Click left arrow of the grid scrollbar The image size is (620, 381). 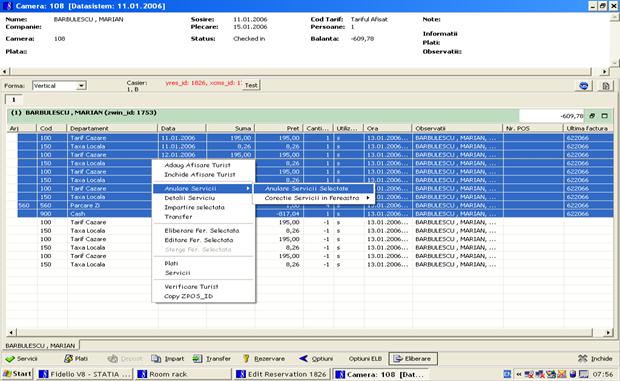click(x=11, y=332)
